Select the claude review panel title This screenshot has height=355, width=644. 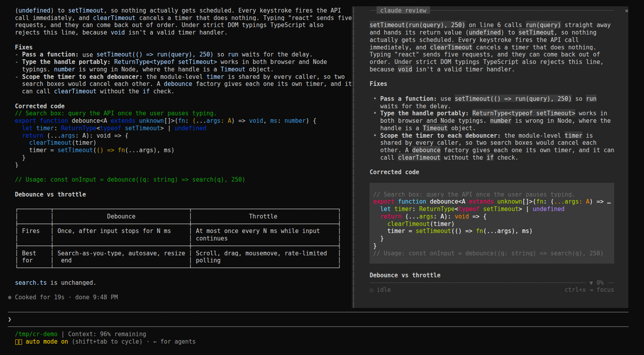click(x=403, y=11)
